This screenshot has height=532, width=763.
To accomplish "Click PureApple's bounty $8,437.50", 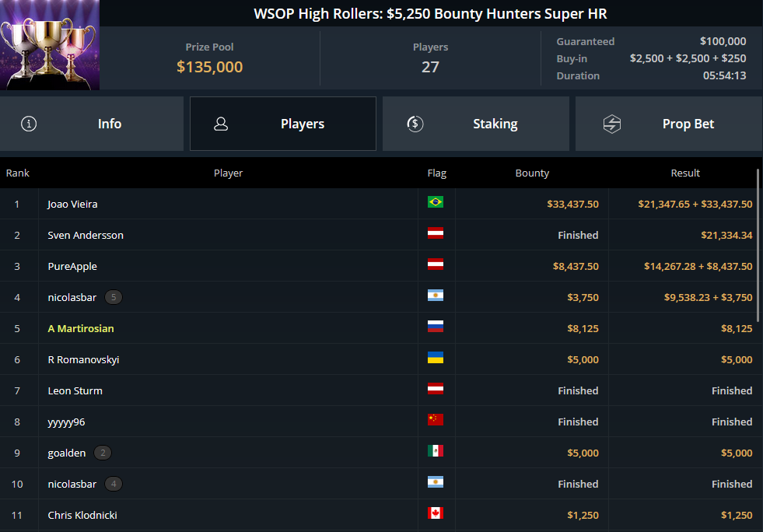I will pyautogui.click(x=576, y=266).
